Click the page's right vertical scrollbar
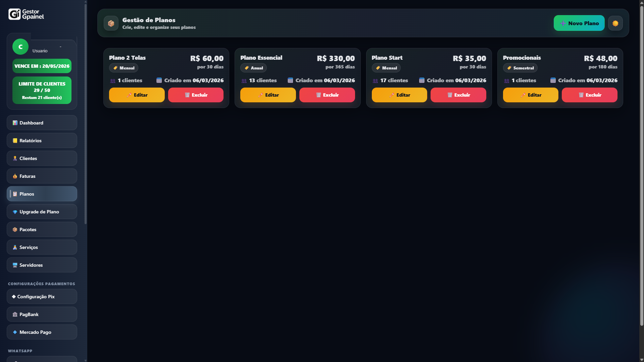Viewport: 644px width, 362px height. pyautogui.click(x=641, y=168)
